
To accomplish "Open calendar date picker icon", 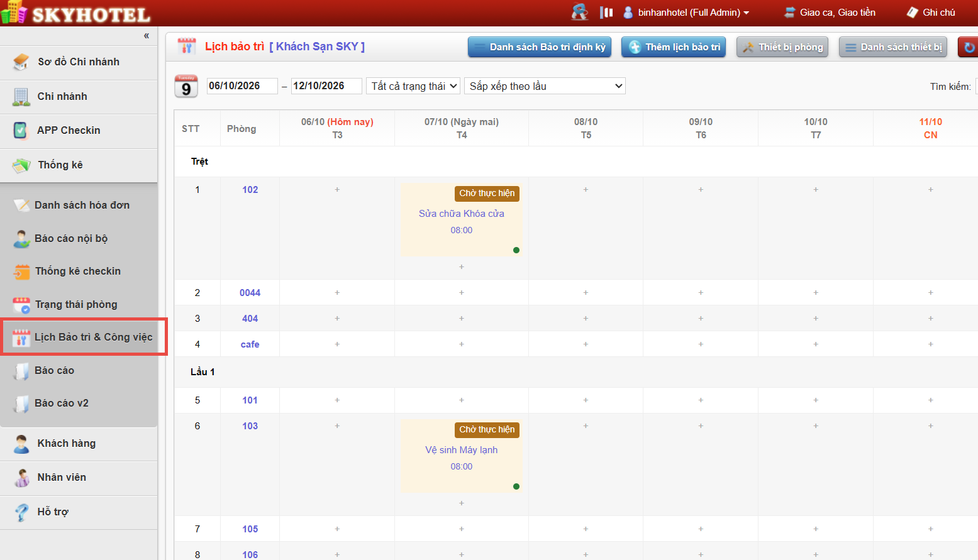I will click(x=186, y=87).
